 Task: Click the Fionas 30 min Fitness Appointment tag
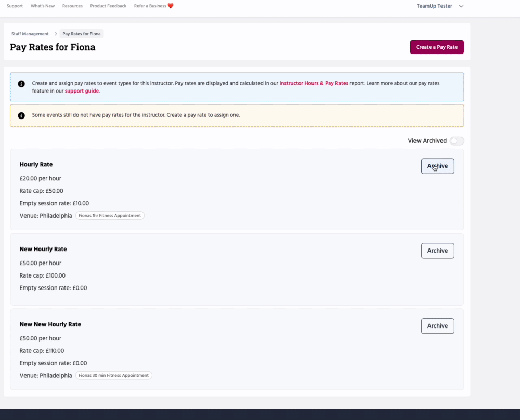pyautogui.click(x=114, y=375)
